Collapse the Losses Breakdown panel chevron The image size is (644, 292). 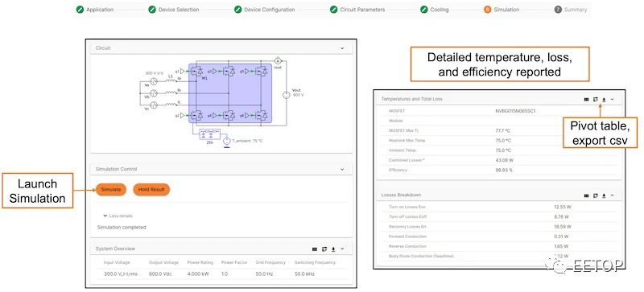coord(612,195)
